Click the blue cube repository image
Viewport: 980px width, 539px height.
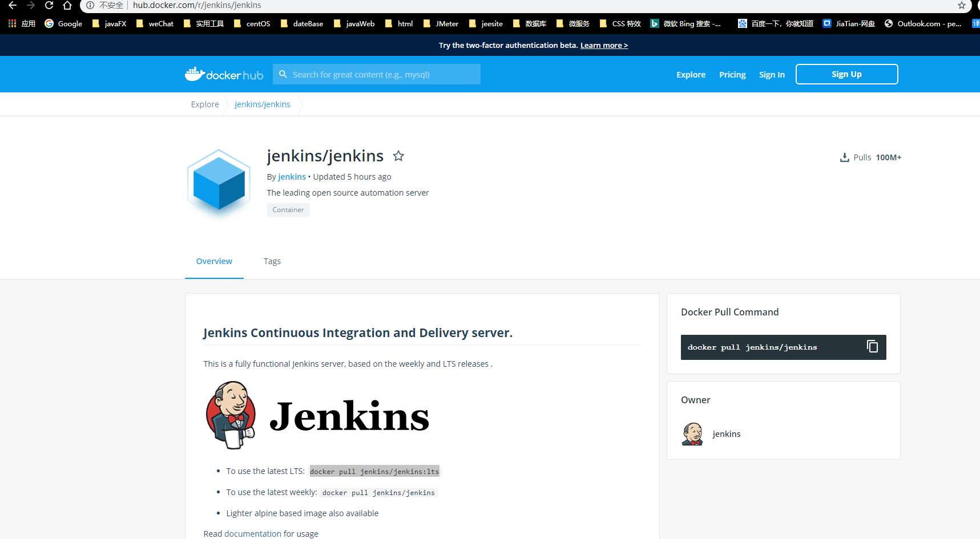coord(219,183)
